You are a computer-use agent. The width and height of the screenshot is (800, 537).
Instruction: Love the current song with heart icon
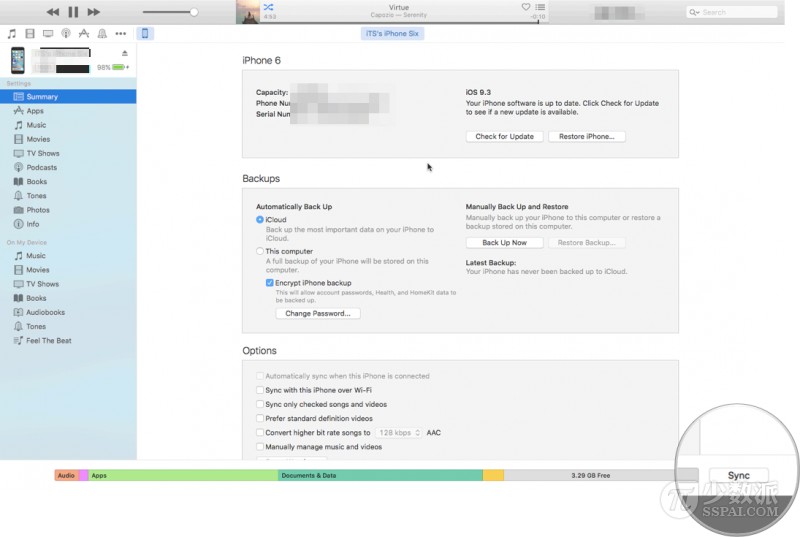pyautogui.click(x=526, y=7)
